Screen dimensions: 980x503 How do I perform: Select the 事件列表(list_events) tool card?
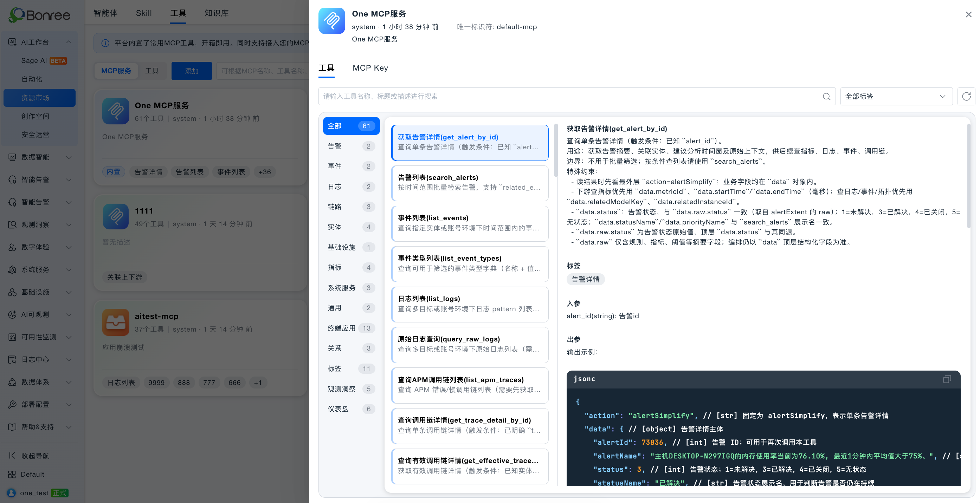click(470, 223)
